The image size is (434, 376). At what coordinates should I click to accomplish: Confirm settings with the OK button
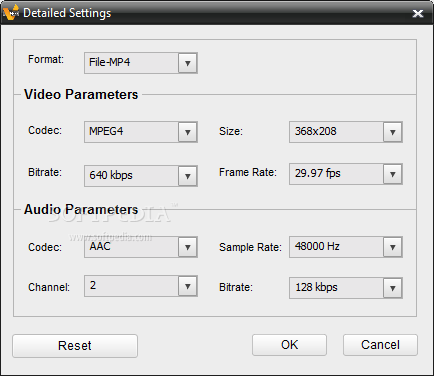pyautogui.click(x=289, y=345)
